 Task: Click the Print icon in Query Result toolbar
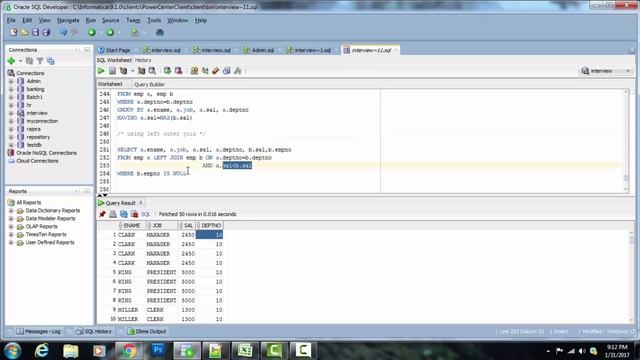pos(113,214)
